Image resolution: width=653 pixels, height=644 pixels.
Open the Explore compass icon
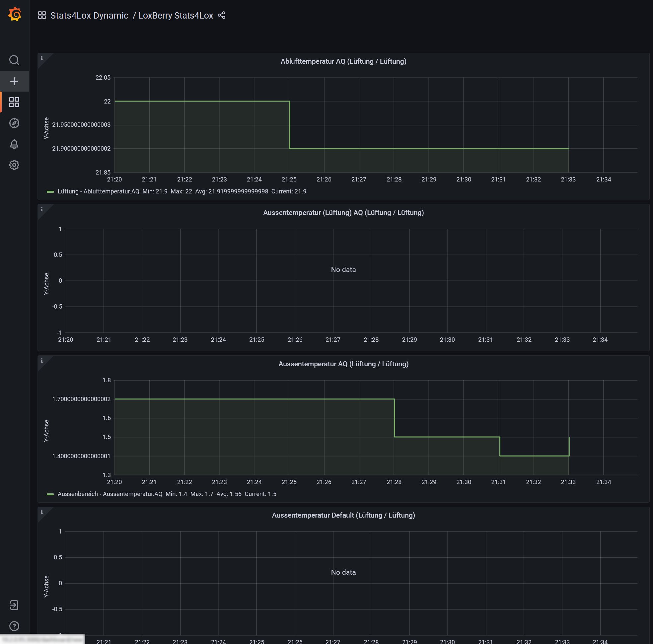(14, 123)
